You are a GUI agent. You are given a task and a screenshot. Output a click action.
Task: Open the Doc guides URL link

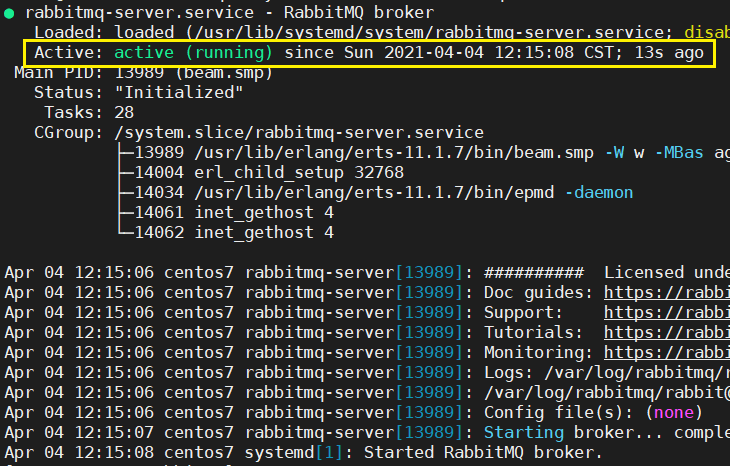[666, 293]
